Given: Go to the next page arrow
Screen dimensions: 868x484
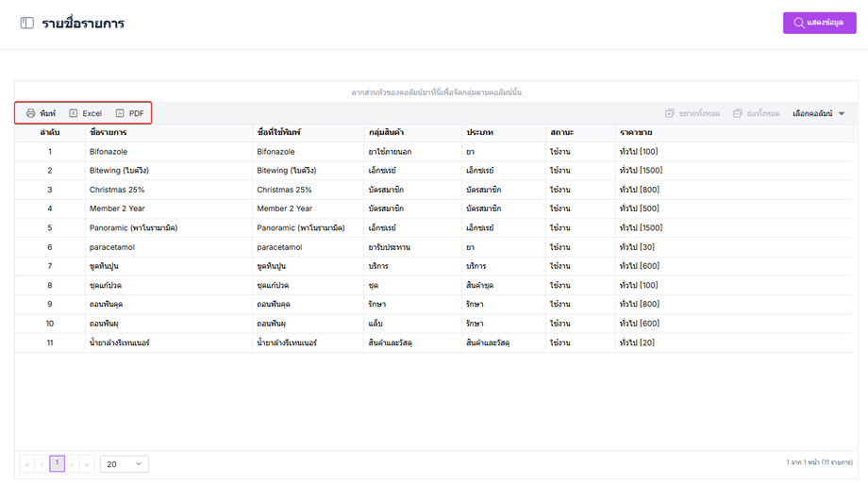Looking at the screenshot, I should pos(72,464).
